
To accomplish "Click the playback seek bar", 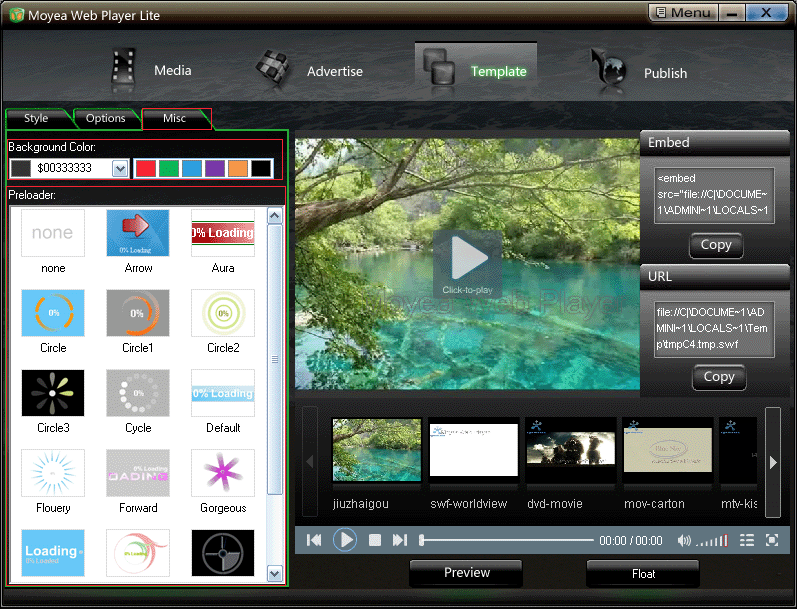I will click(506, 540).
